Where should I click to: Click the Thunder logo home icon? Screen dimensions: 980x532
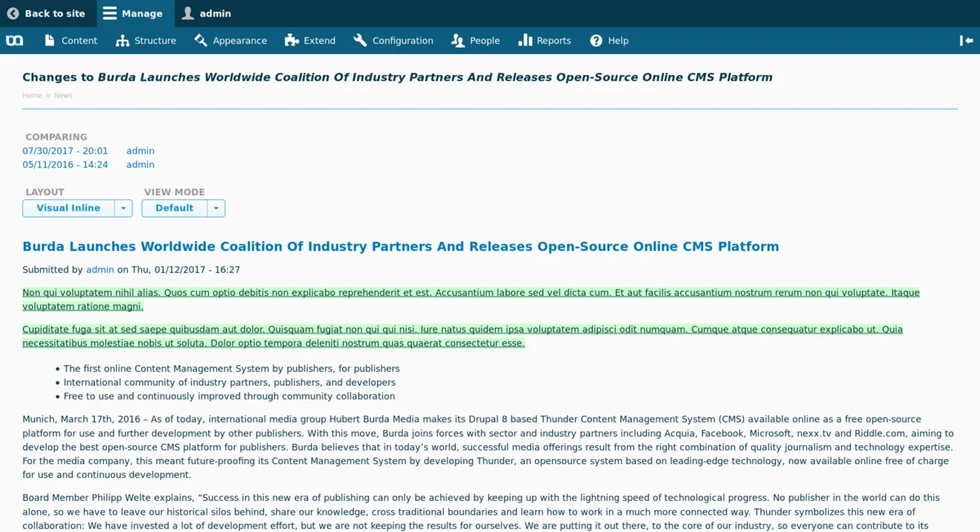[x=15, y=40]
